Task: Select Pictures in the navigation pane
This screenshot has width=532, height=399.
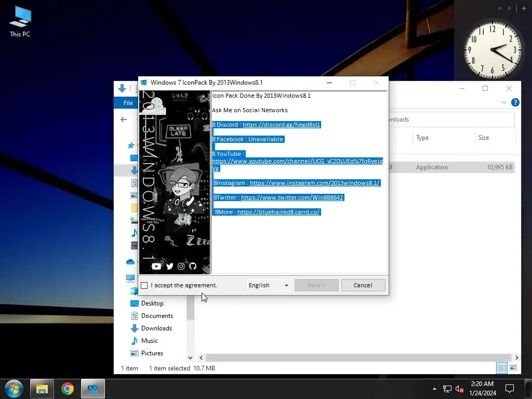Action: tap(152, 353)
